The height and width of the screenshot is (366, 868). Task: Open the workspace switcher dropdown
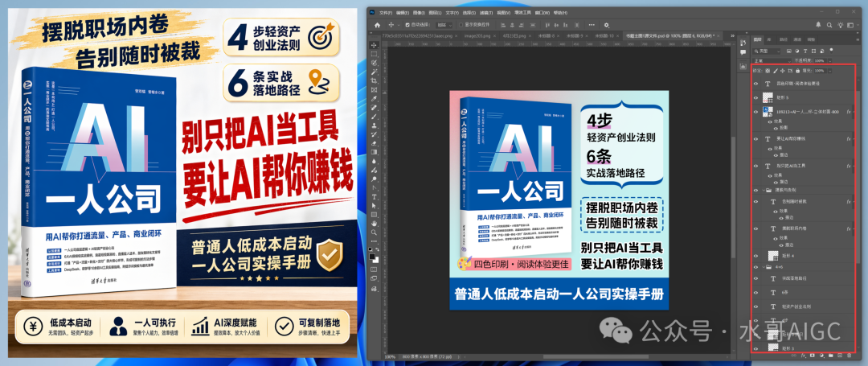coord(853,25)
